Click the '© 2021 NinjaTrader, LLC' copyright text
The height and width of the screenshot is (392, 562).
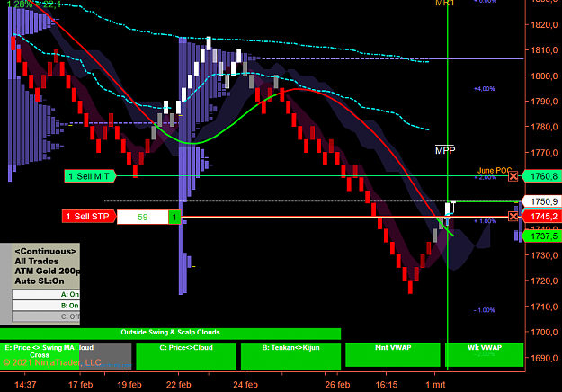(52, 362)
